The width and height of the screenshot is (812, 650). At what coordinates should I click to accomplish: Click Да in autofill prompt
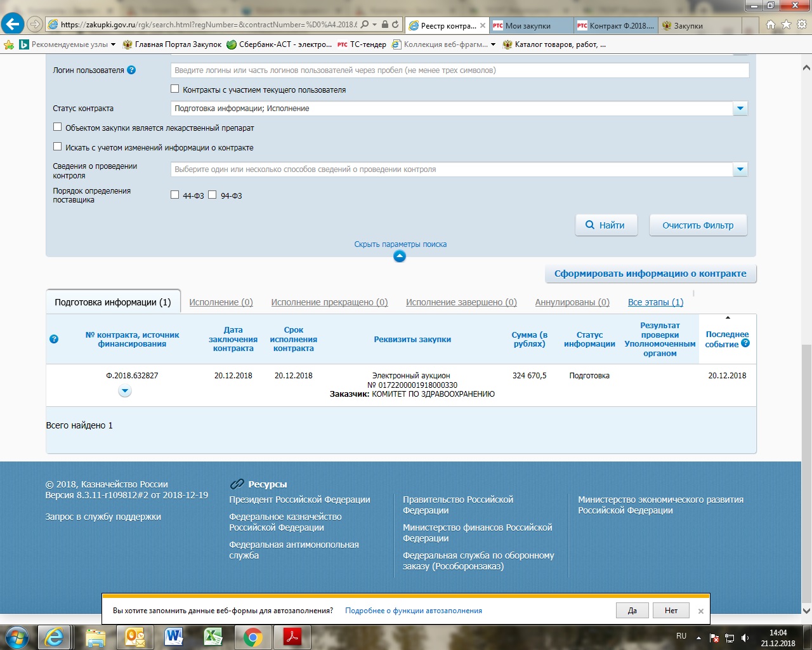632,611
